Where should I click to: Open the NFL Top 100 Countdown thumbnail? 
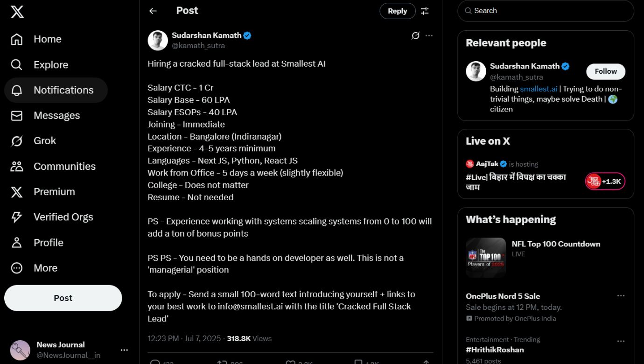[x=486, y=258]
